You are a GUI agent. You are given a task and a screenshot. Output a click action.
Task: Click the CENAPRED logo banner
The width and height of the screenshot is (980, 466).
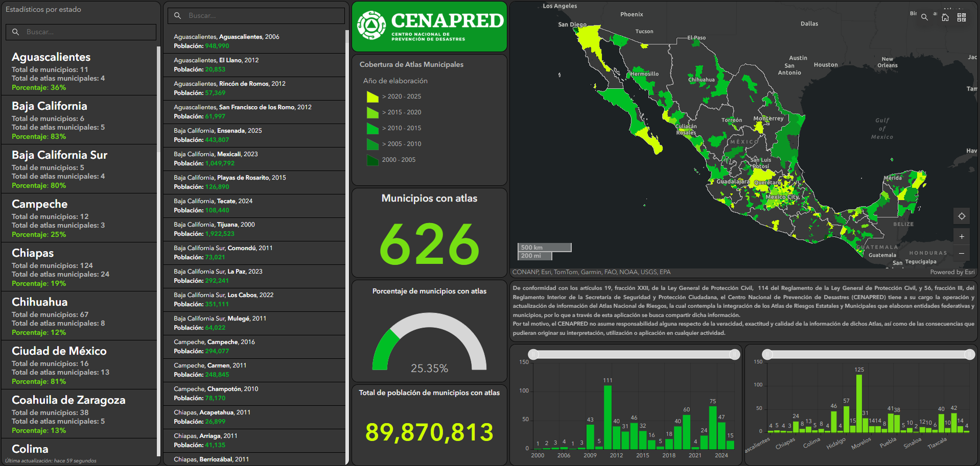[x=429, y=27]
